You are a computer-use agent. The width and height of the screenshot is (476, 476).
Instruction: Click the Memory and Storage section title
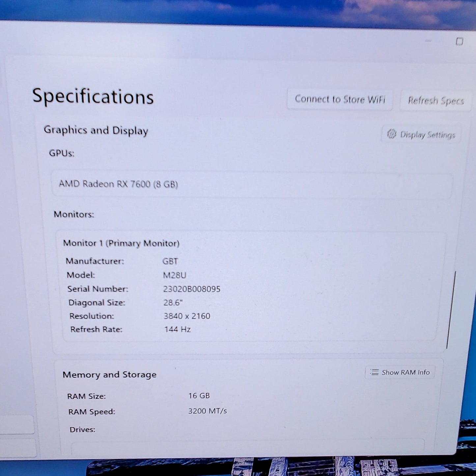click(x=109, y=375)
